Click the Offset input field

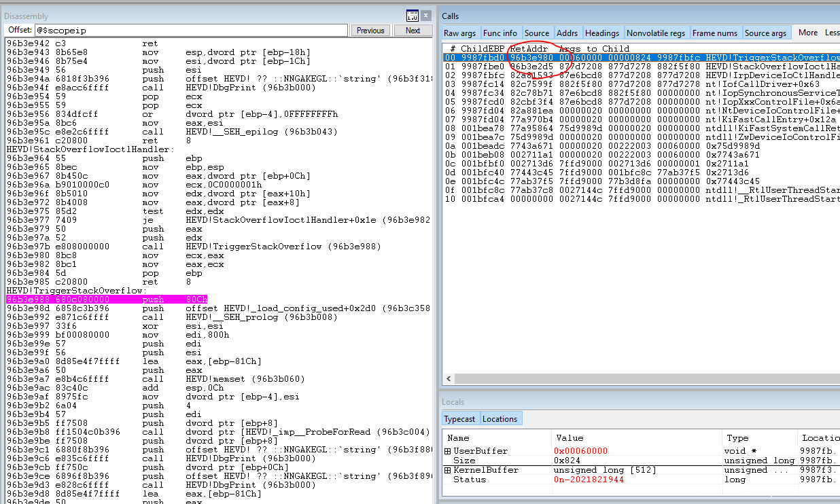(192, 31)
